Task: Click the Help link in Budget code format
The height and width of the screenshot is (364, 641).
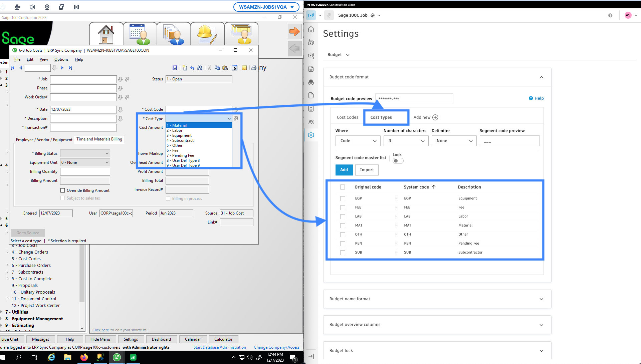Action: [536, 98]
